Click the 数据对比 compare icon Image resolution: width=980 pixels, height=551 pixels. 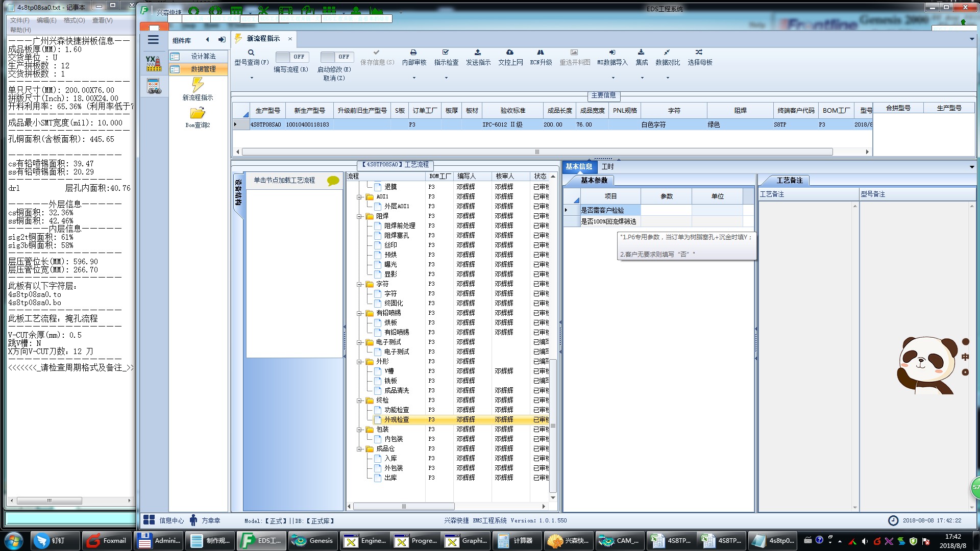click(667, 53)
